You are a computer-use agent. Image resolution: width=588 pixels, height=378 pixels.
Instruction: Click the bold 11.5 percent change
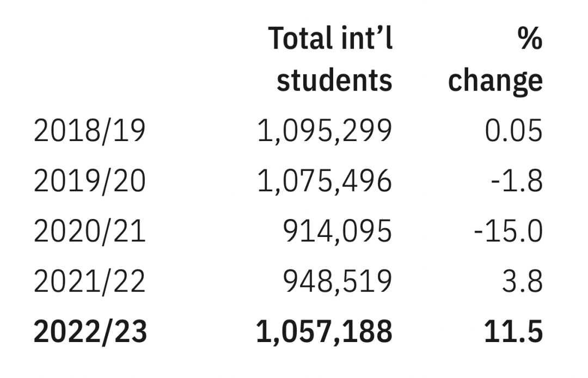click(x=513, y=331)
